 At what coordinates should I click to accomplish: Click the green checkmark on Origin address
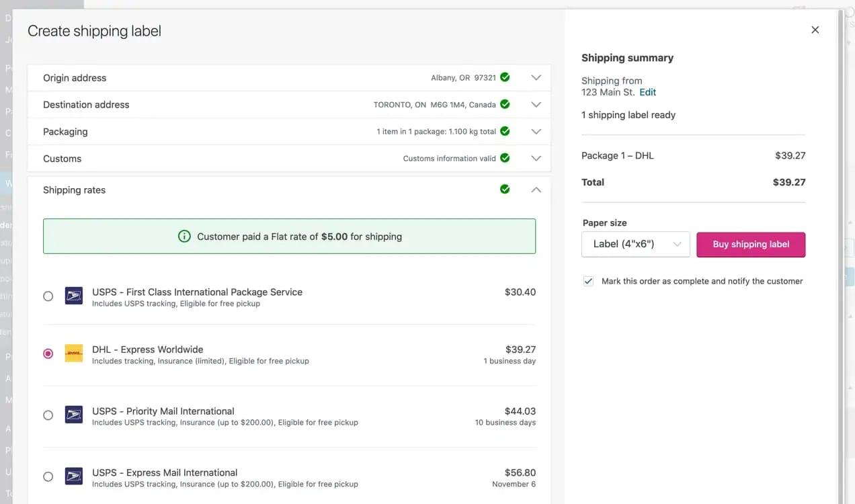(505, 77)
